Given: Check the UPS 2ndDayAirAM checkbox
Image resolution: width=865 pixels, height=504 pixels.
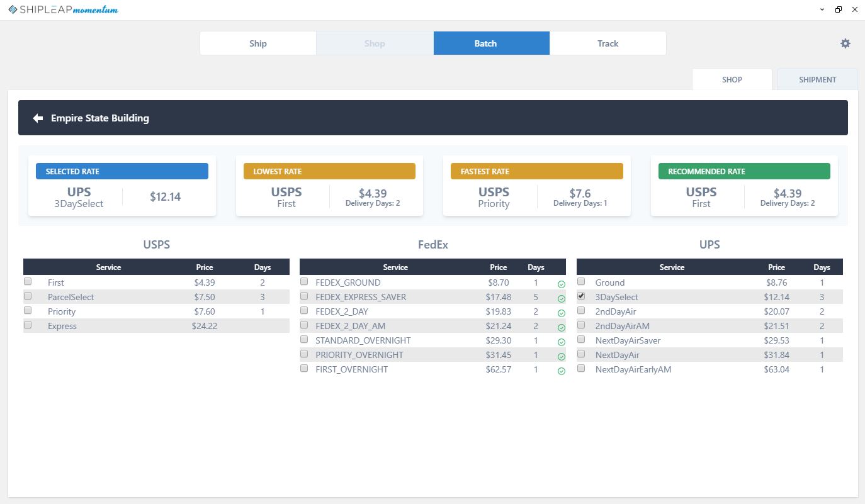Looking at the screenshot, I should coord(581,325).
